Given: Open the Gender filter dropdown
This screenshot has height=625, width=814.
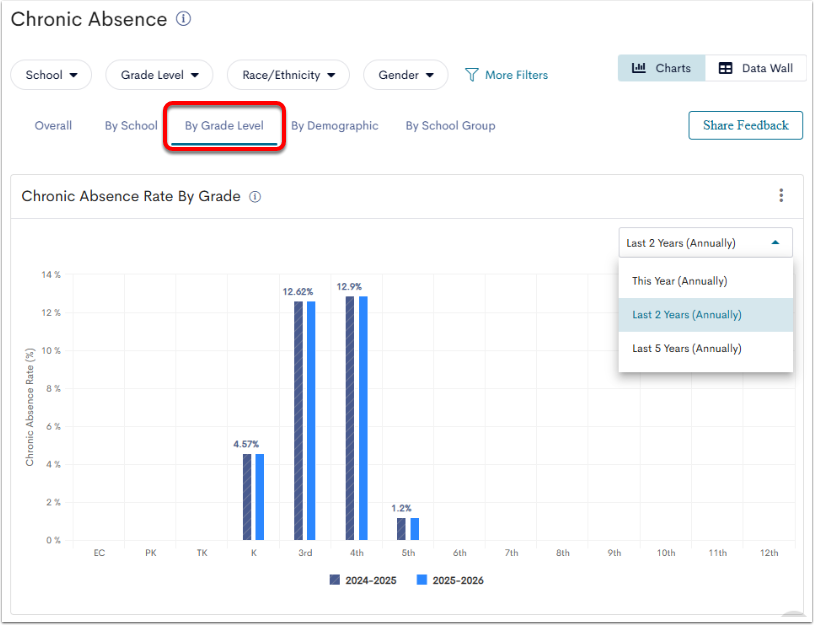Looking at the screenshot, I should pos(405,75).
